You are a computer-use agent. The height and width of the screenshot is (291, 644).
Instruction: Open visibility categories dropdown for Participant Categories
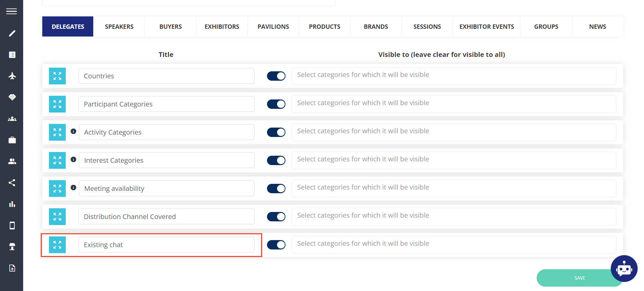454,104
